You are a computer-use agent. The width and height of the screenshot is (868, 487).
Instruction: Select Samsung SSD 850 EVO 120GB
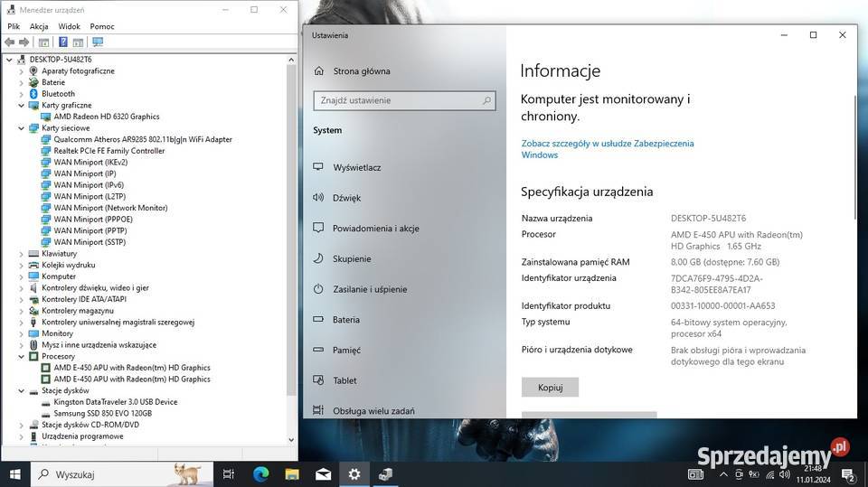pyautogui.click(x=102, y=414)
